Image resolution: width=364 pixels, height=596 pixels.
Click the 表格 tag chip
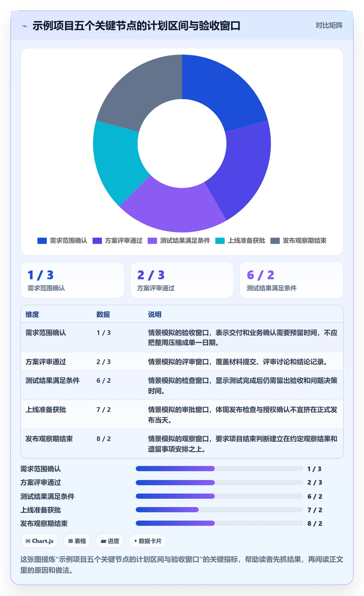pyautogui.click(x=77, y=541)
